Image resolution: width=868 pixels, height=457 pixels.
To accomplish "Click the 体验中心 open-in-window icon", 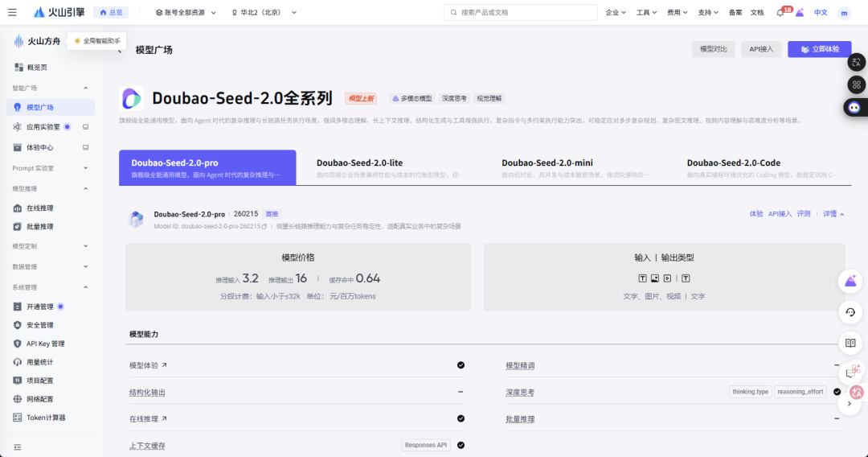I will [x=85, y=147].
